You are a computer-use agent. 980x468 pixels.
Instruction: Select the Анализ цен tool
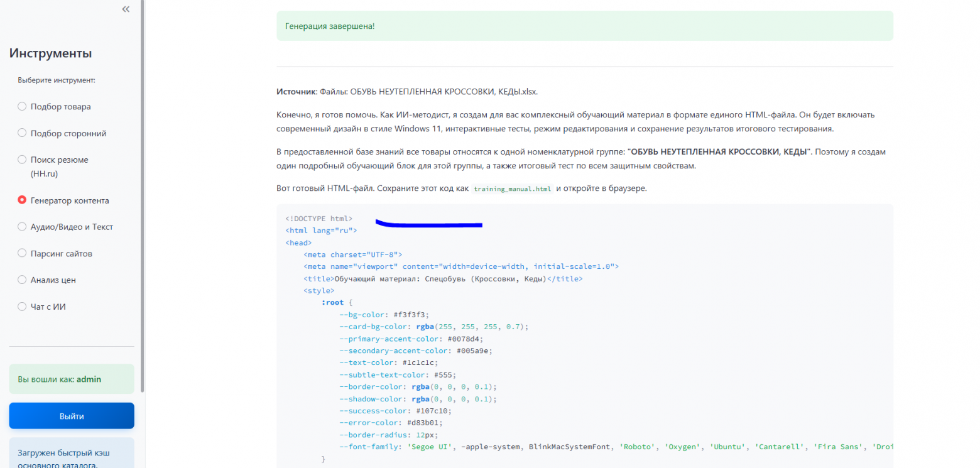[22, 280]
